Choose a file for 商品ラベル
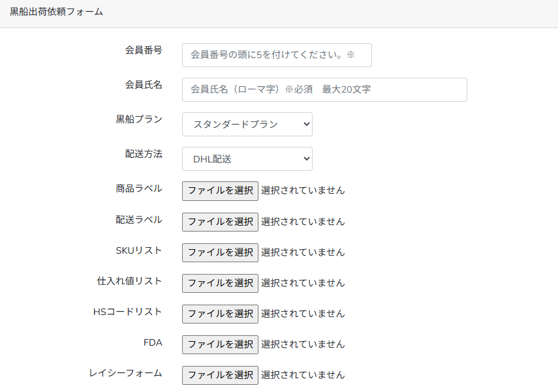The width and height of the screenshot is (558, 392). point(220,191)
